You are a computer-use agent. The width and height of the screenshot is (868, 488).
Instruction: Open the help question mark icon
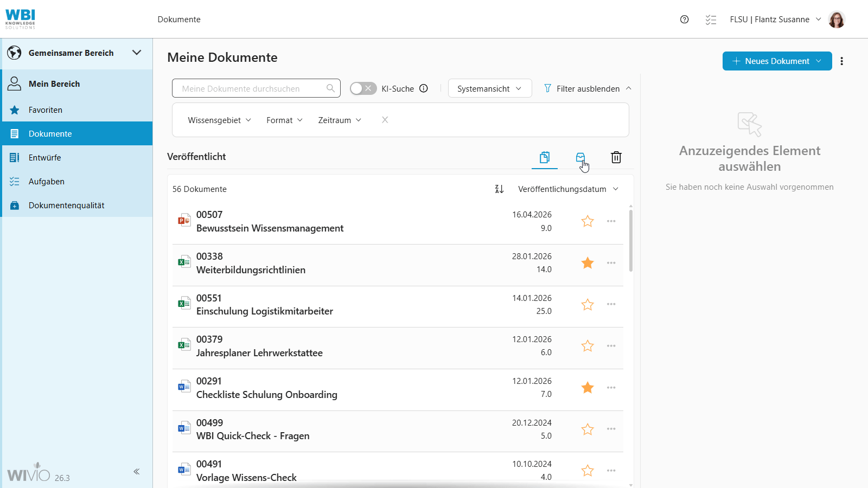(684, 20)
